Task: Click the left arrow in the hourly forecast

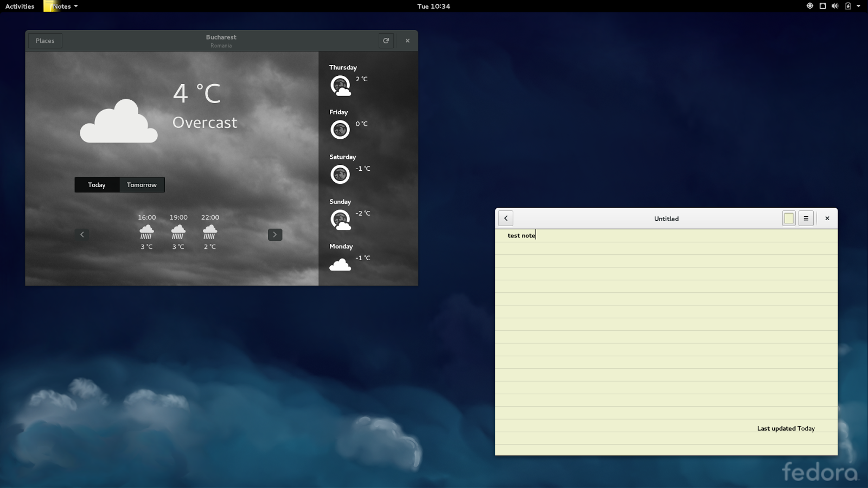Action: pyautogui.click(x=82, y=234)
